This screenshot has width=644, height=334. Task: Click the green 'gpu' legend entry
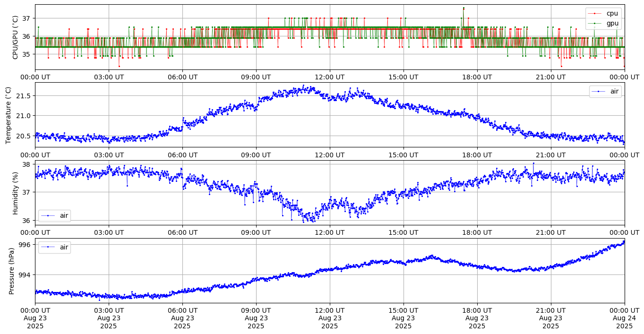[603, 23]
